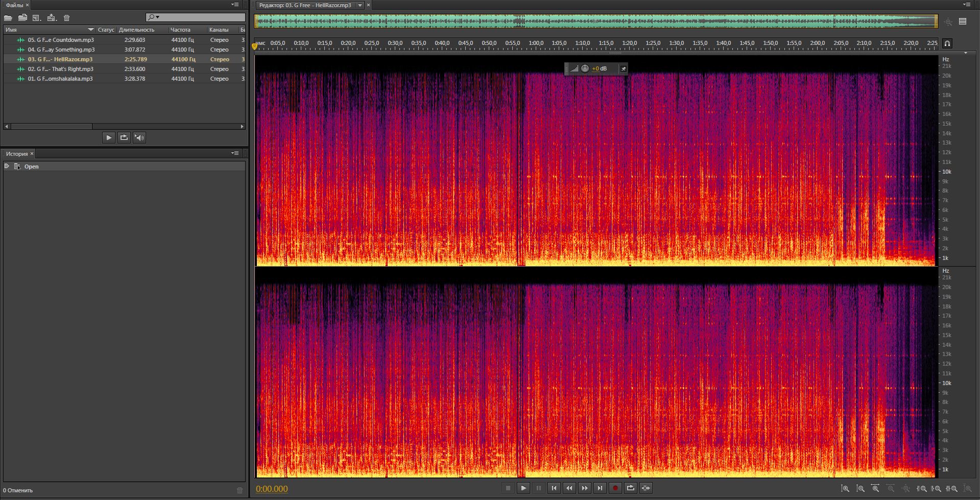980x500 pixels.
Task: Click the Files panel search field
Action: (199, 17)
